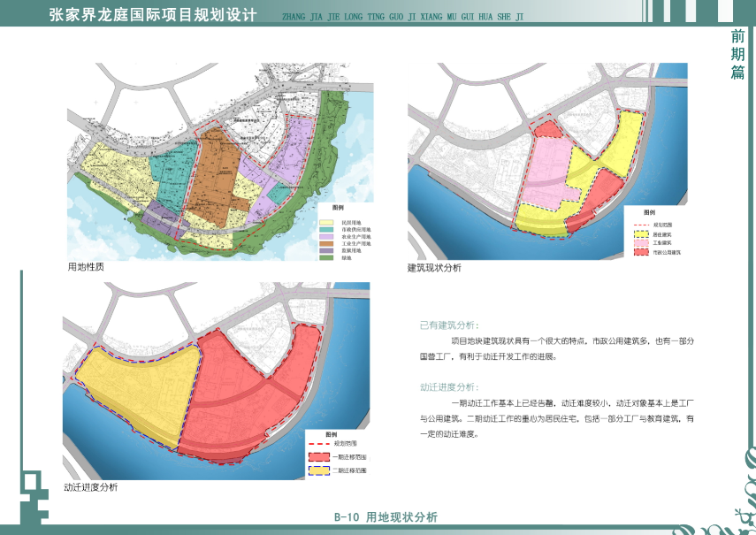Click the 动迁进度分析 map caption
The width and height of the screenshot is (756, 535).
coord(91,487)
